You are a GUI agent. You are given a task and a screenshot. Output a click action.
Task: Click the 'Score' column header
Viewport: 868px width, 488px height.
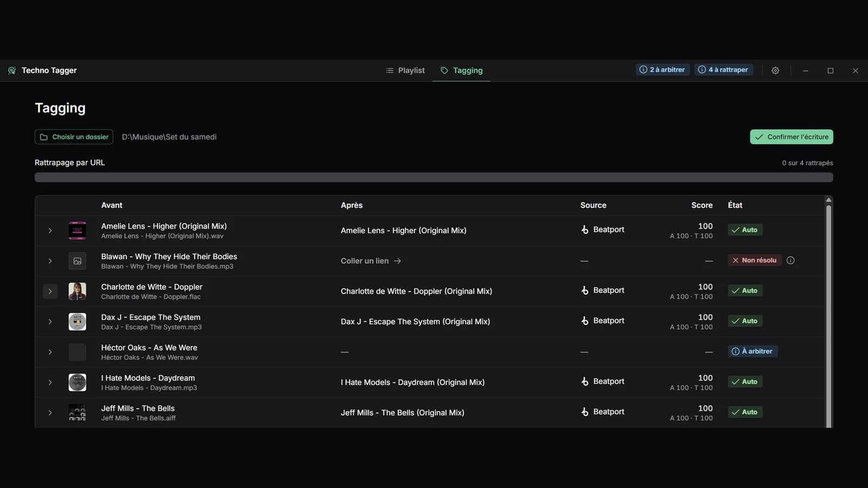[x=702, y=205]
